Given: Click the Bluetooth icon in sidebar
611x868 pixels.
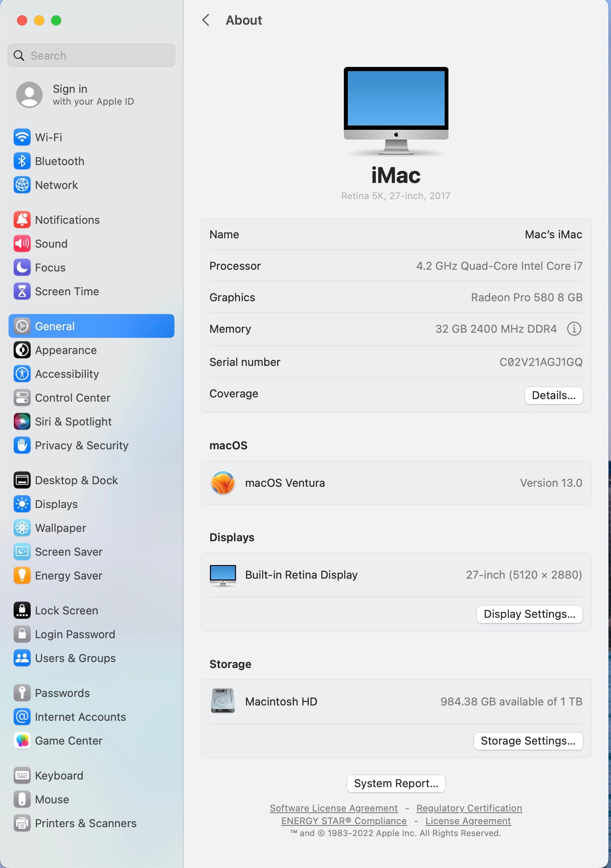Looking at the screenshot, I should [22, 161].
